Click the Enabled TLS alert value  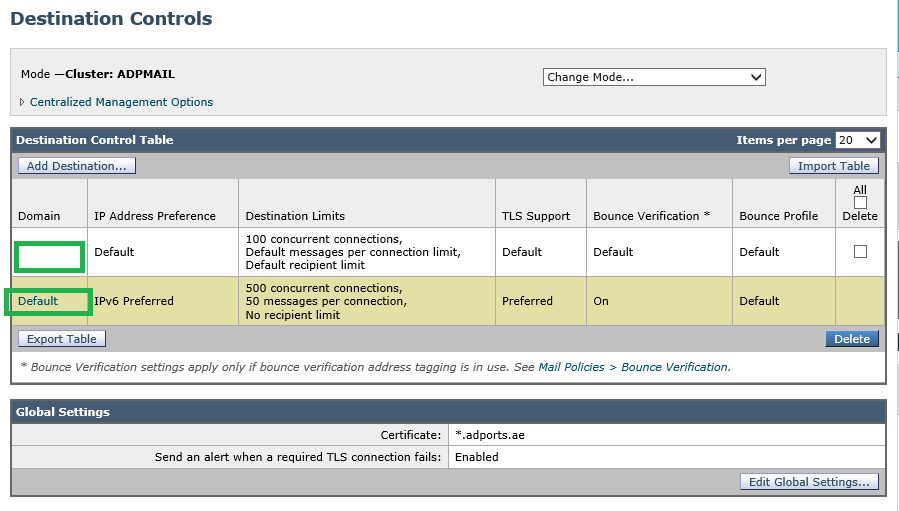point(476,457)
